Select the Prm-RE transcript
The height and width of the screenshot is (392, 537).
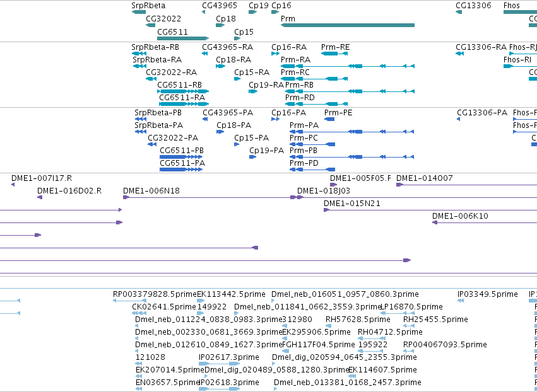[x=334, y=54]
